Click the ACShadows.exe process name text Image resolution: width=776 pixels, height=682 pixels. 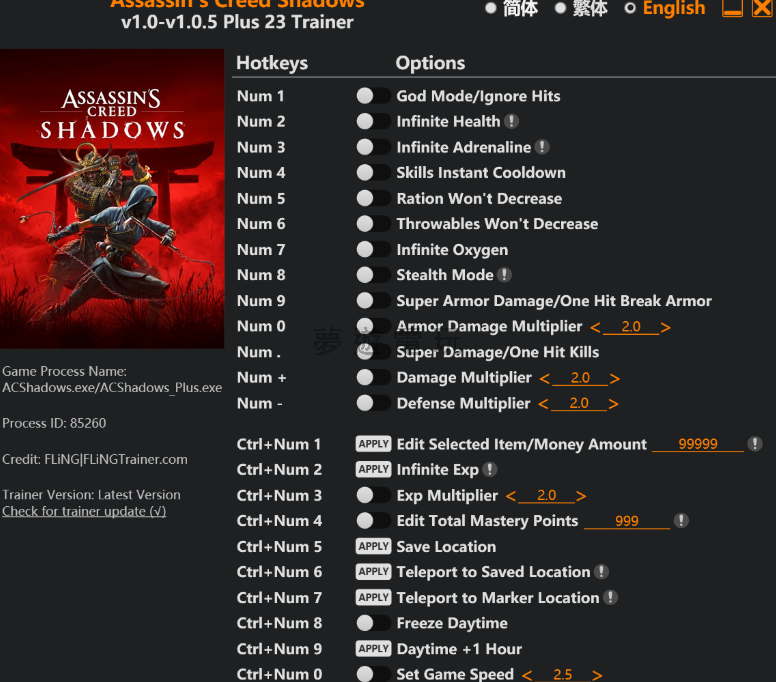click(x=112, y=388)
